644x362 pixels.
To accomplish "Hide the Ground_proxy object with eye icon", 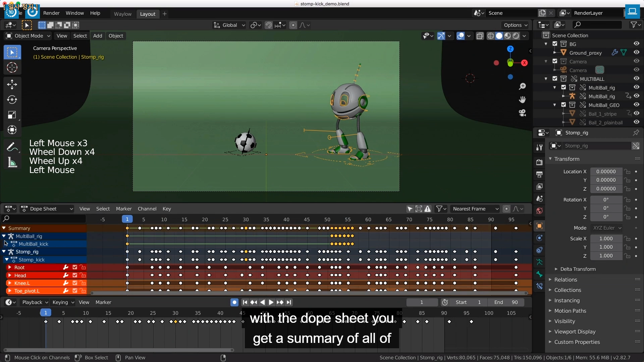I will click(636, 52).
